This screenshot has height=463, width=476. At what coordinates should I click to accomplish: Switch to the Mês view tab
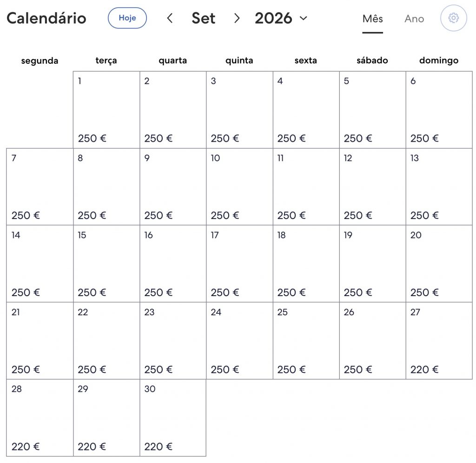(x=372, y=19)
